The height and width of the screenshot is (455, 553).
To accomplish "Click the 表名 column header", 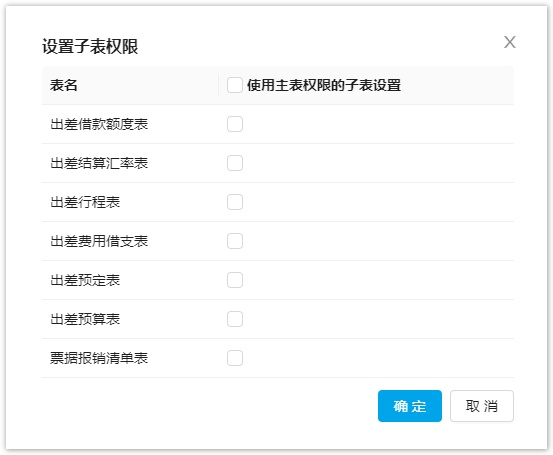I will [63, 85].
